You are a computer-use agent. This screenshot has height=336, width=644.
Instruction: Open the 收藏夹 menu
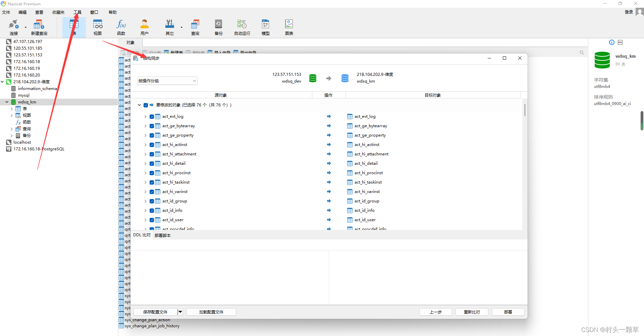pos(58,12)
